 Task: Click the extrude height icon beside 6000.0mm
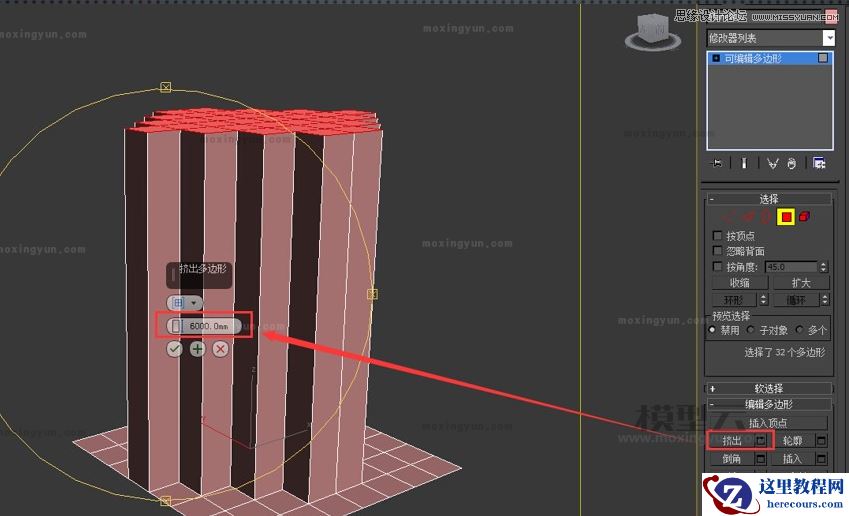(176, 326)
